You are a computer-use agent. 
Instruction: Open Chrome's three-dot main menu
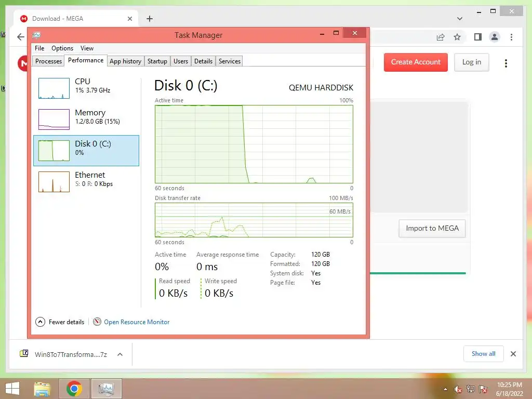pyautogui.click(x=511, y=37)
